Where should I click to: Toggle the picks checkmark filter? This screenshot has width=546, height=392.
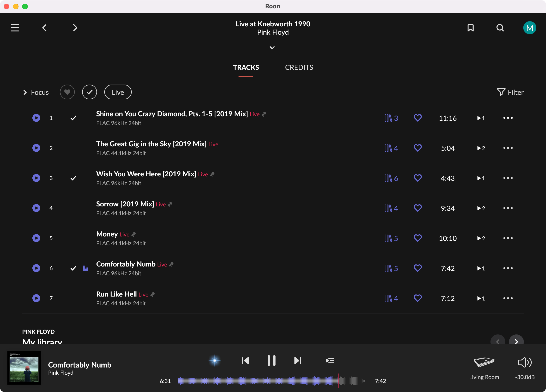pos(89,92)
